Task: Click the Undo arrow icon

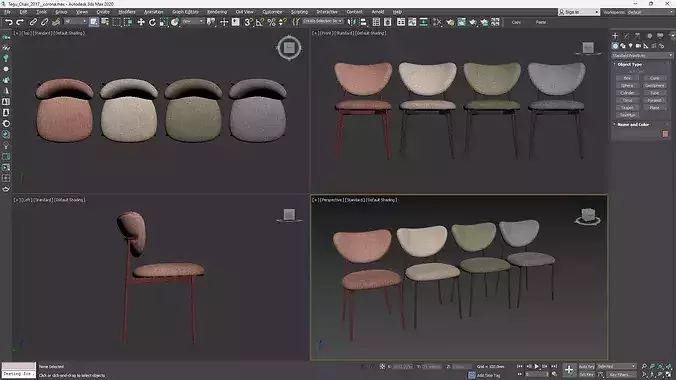Action: 9,22
